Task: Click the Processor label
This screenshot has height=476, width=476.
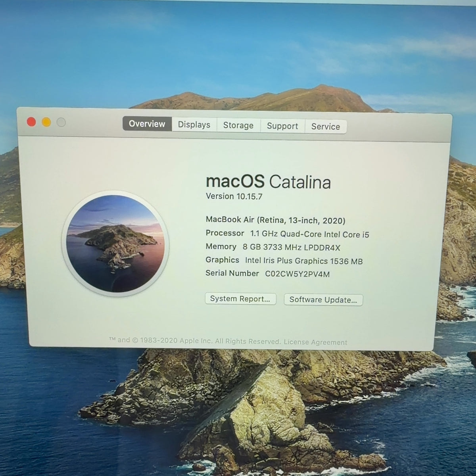Action: [x=225, y=233]
